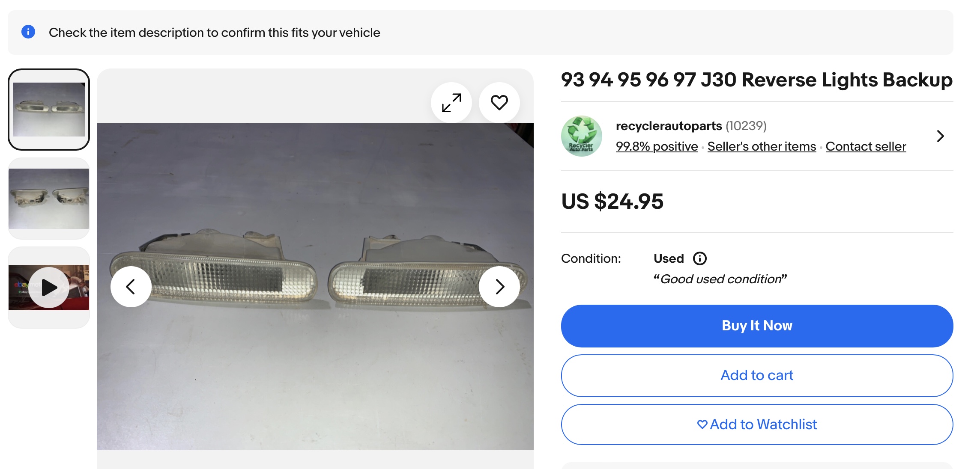Click the Contact seller link
Image resolution: width=980 pixels, height=469 pixels.
pyautogui.click(x=866, y=146)
